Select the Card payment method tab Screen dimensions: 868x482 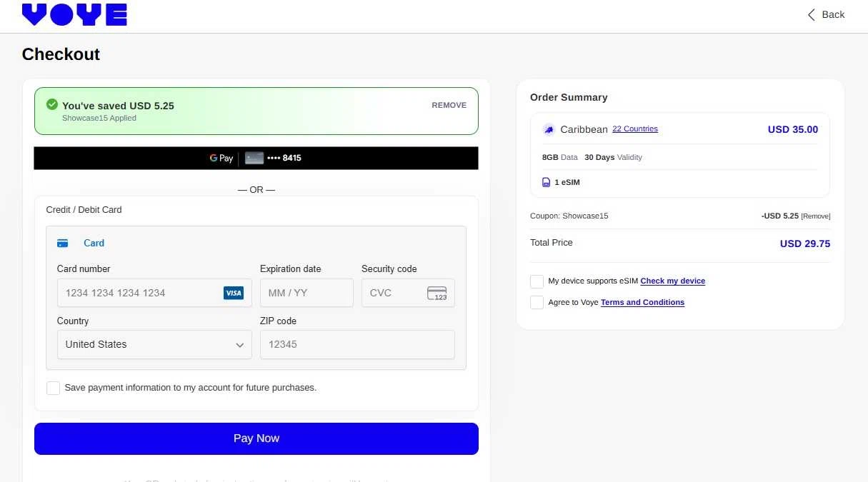(x=81, y=243)
